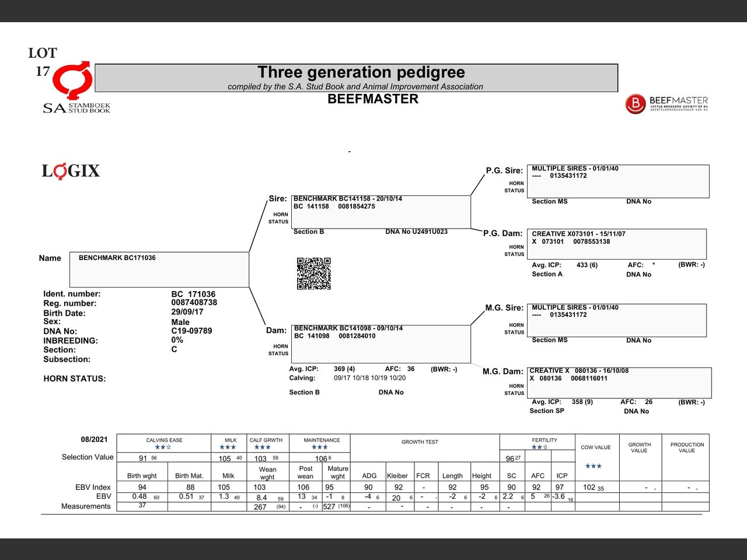
Task: Click the Milk star rating
Action: tap(228, 447)
